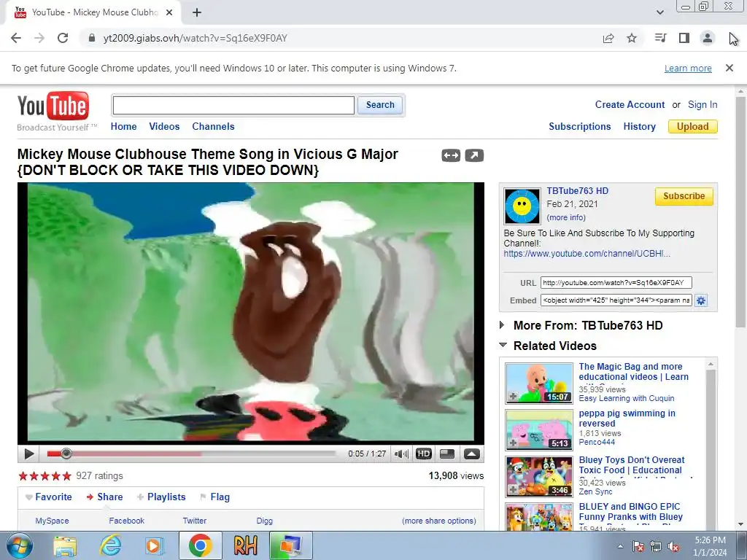Share video to Twitter

[194, 521]
